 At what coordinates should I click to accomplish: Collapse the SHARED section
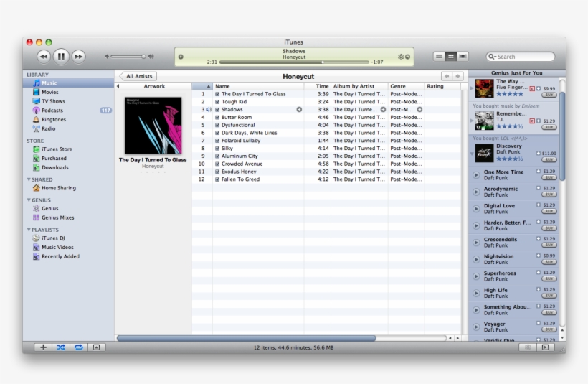29,179
